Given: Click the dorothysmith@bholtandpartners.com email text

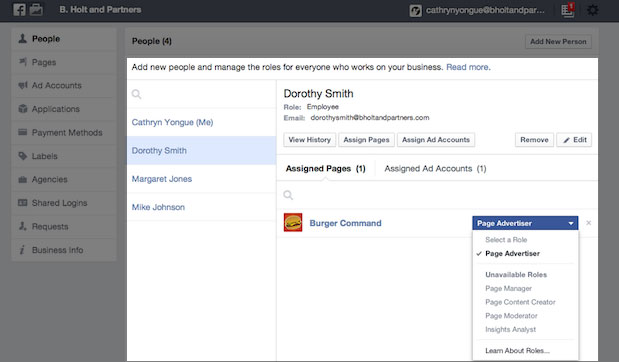Looking at the screenshot, I should (370, 118).
